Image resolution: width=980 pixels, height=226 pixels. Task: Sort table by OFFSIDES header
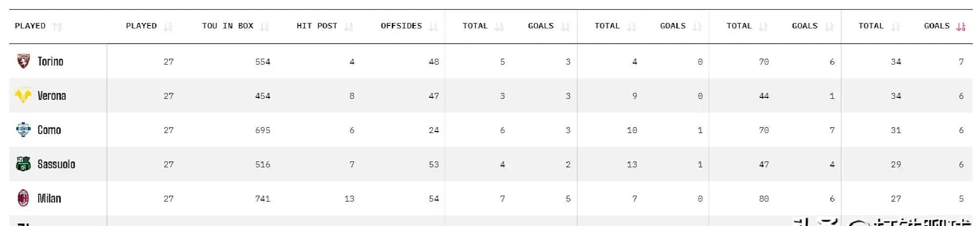point(401,26)
